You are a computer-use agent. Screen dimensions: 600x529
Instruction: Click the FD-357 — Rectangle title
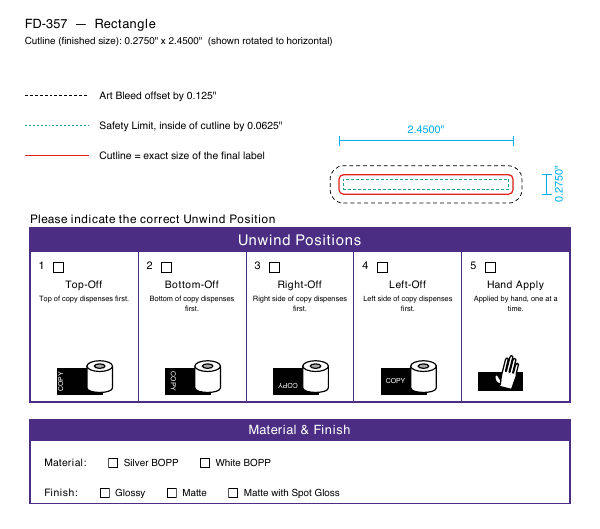(x=90, y=24)
